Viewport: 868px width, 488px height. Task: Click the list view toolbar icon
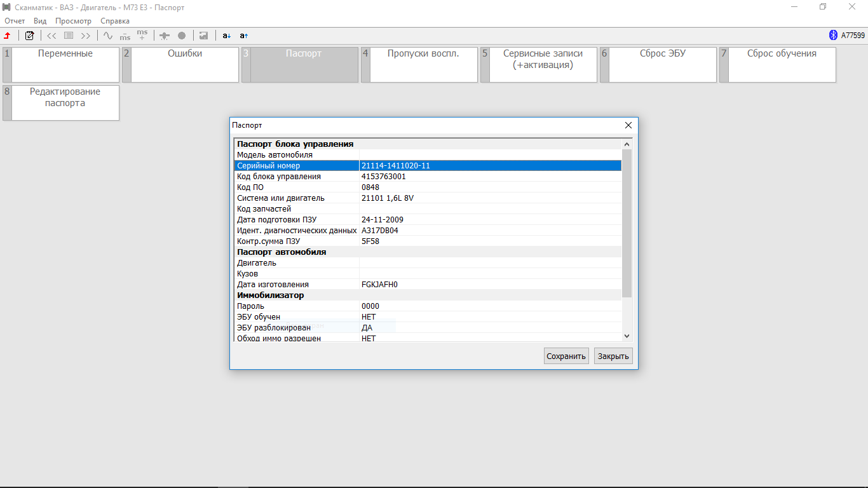click(x=69, y=36)
